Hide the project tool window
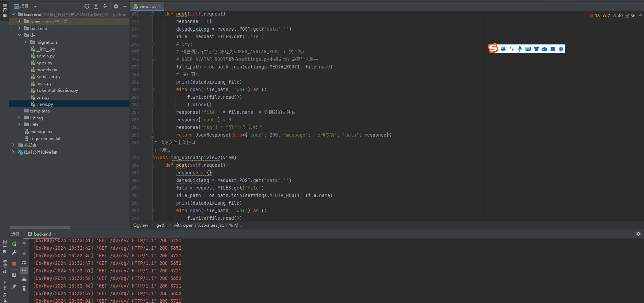Screen dimensions: 644x303 125,6
